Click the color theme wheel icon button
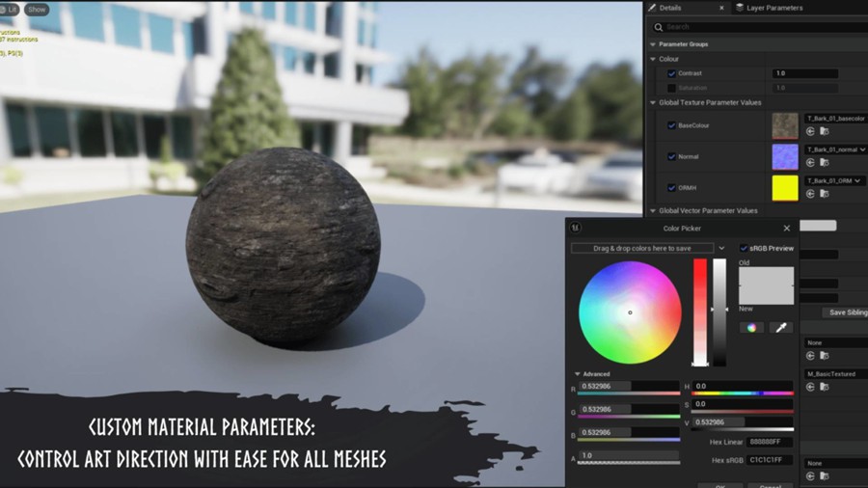This screenshot has width=868, height=488. tap(750, 328)
